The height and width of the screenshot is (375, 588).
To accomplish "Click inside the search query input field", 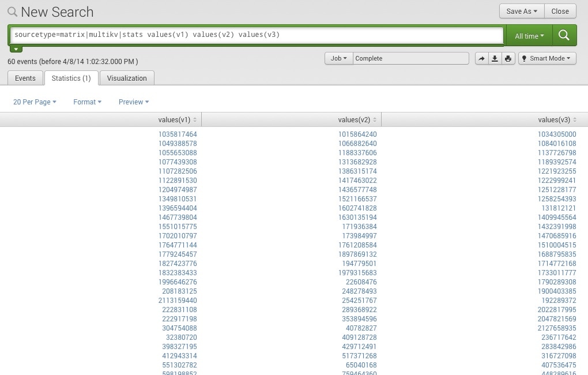I will pos(257,35).
